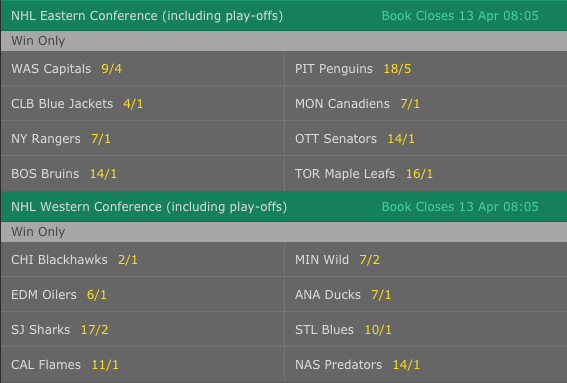Choose CLB Blue Jackets 4/1 bet
The height and width of the screenshot is (383, 567).
[142, 103]
